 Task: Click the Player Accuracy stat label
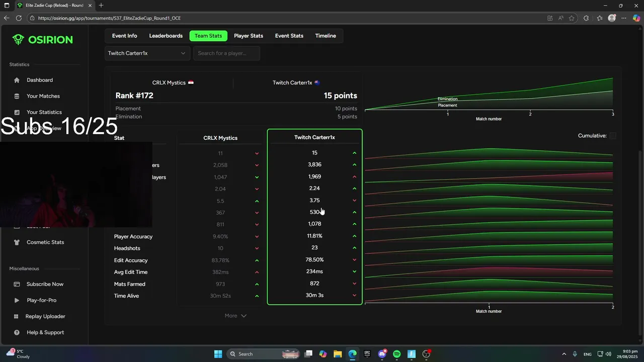click(x=133, y=236)
